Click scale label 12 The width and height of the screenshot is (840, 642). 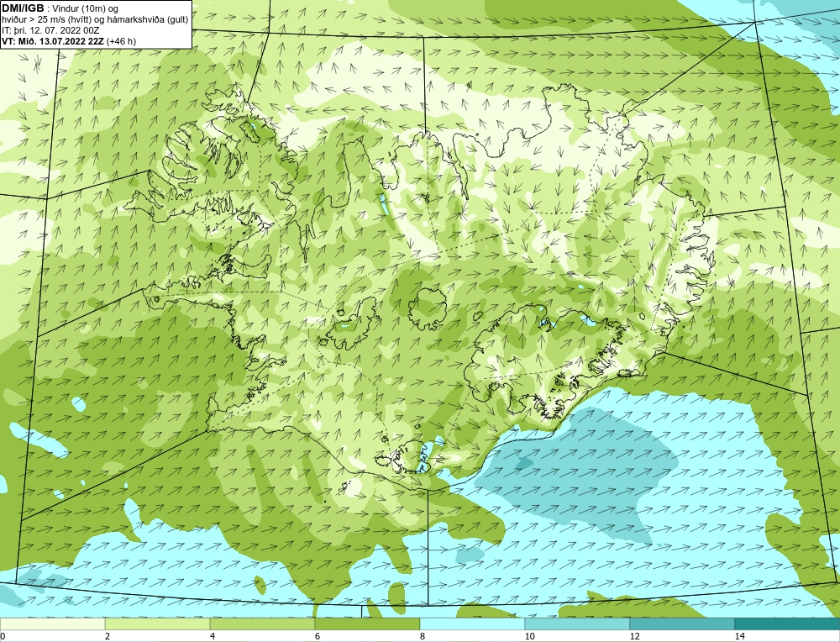tap(635, 636)
